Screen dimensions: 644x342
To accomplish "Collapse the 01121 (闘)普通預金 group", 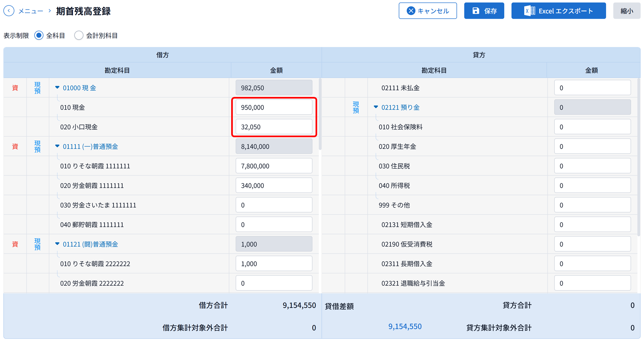I will point(57,244).
